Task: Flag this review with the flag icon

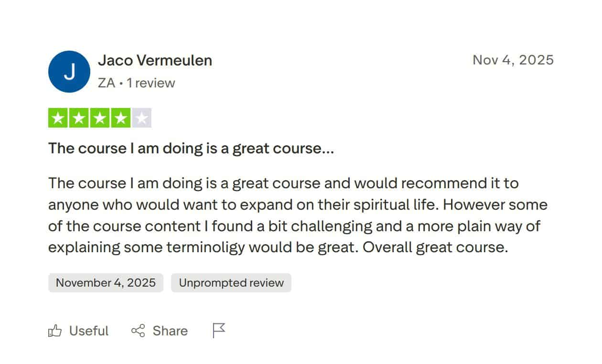Action: [218, 331]
